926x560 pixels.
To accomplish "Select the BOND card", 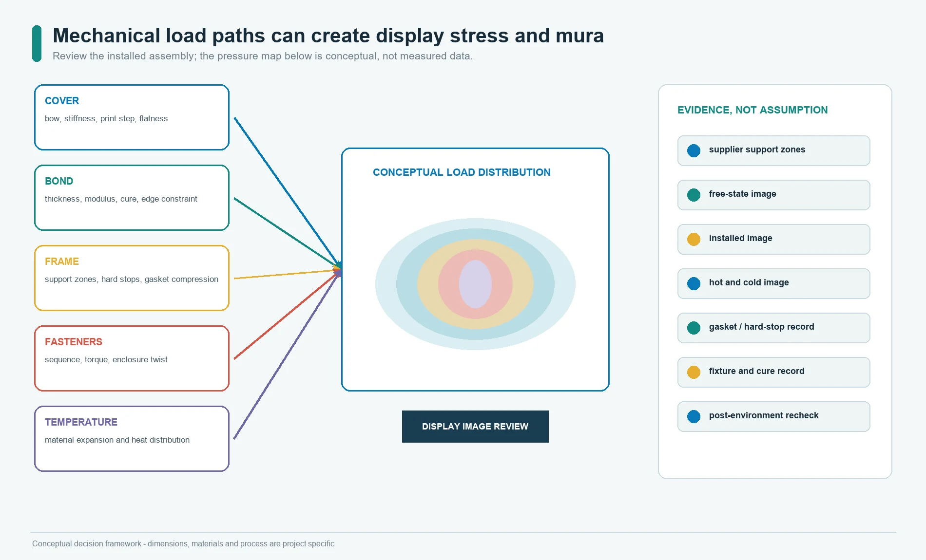I will pos(132,198).
